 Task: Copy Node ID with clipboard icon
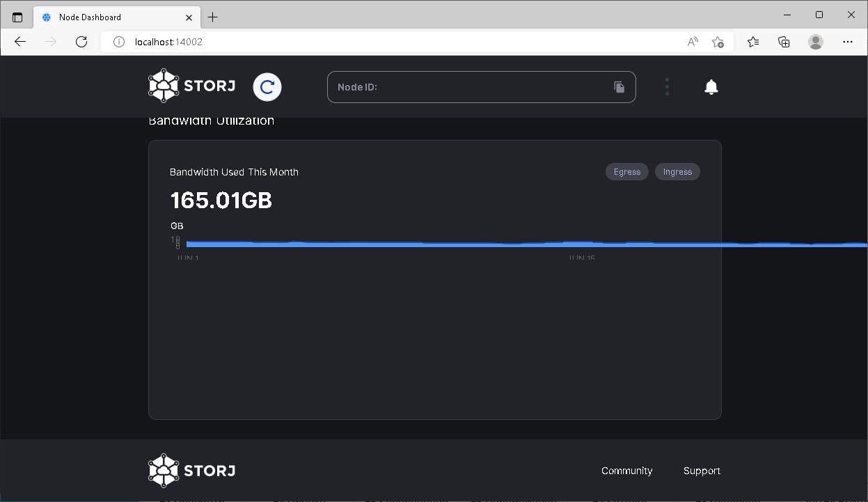[619, 87]
